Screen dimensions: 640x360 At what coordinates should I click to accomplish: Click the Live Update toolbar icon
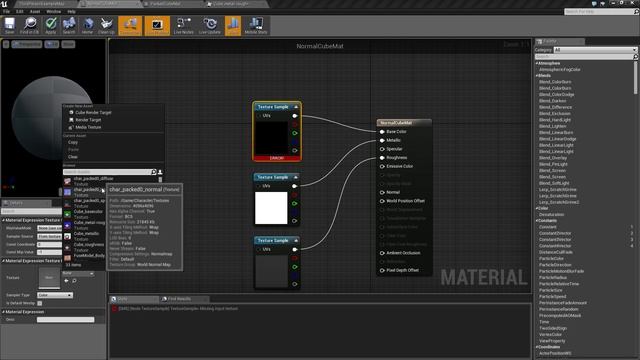209,26
